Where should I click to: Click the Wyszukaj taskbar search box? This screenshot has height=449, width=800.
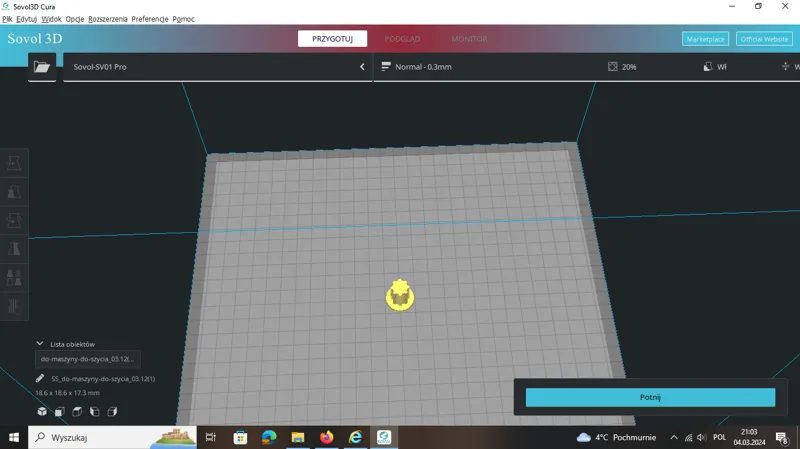click(112, 437)
